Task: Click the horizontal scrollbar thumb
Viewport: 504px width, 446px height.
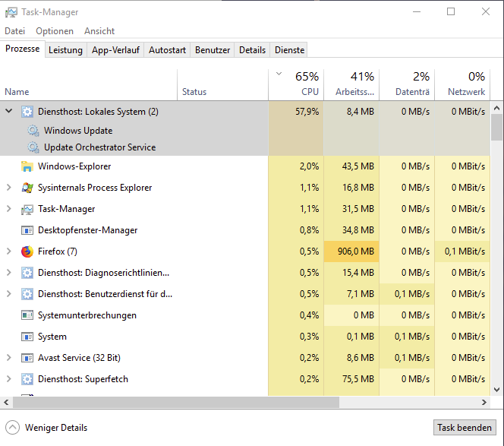Action: pyautogui.click(x=176, y=402)
